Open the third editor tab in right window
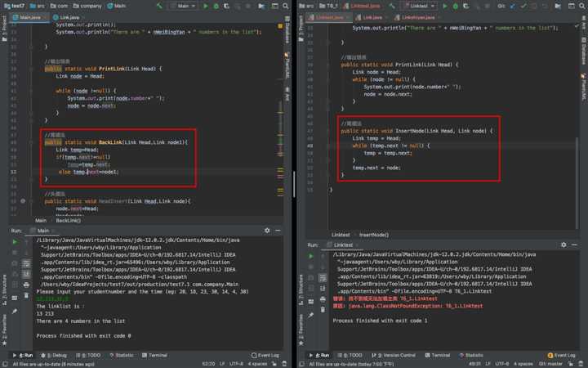The width and height of the screenshot is (588, 368). click(x=416, y=17)
